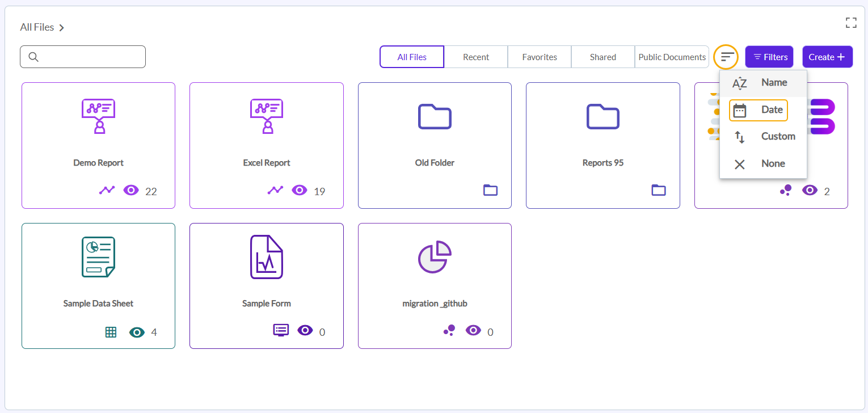The image size is (868, 413).
Task: Open the Sample Data Sheet document icon
Action: [98, 257]
